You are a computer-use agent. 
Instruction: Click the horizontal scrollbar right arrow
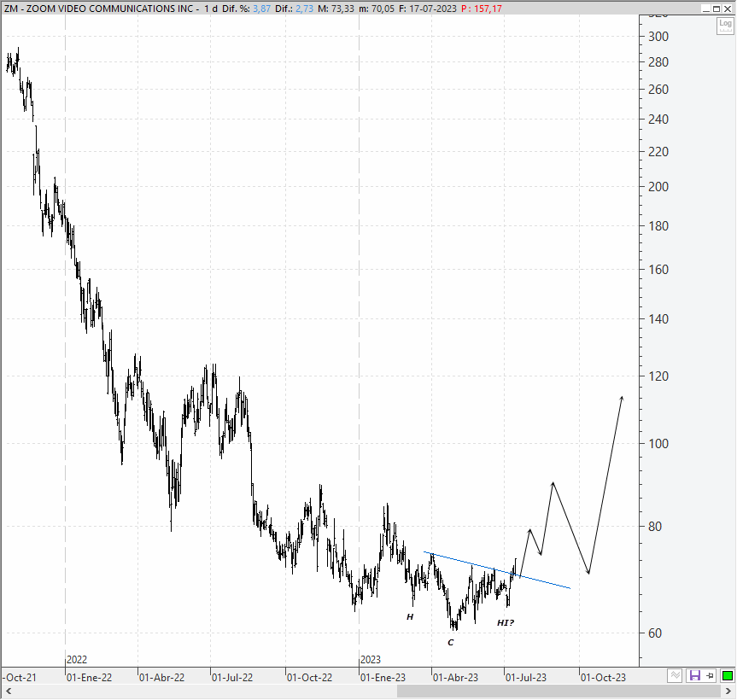(x=728, y=691)
